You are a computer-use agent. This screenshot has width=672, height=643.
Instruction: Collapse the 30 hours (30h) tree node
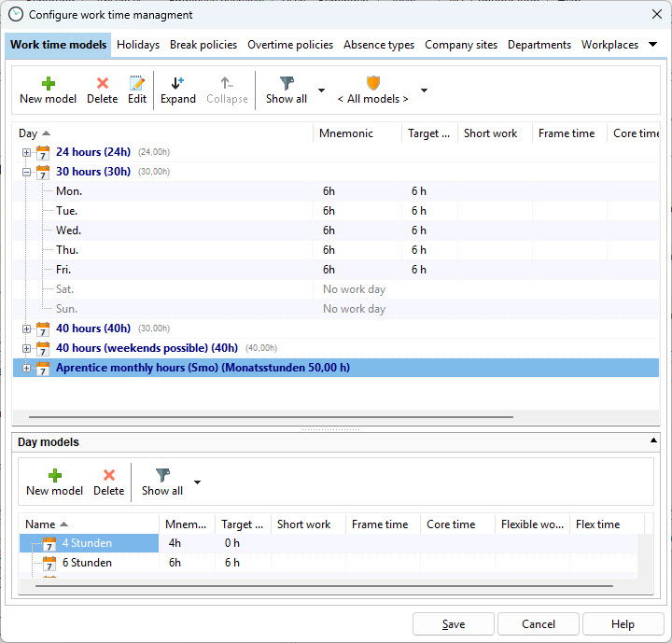[27, 172]
